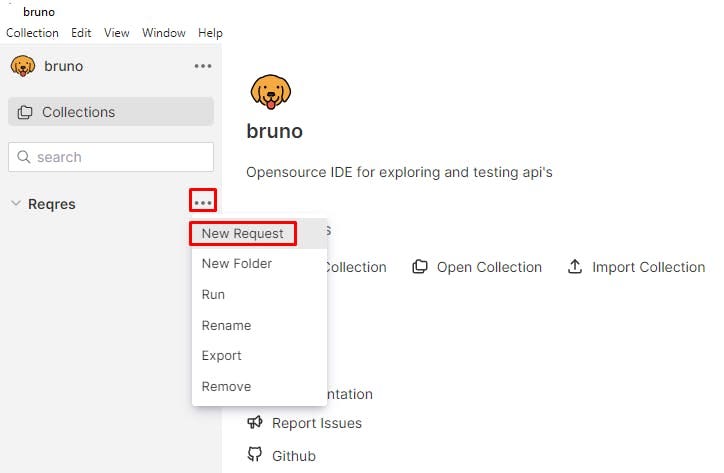The height and width of the screenshot is (473, 724).
Task: Click the bruno dog logo in sidebar
Action: click(23, 66)
